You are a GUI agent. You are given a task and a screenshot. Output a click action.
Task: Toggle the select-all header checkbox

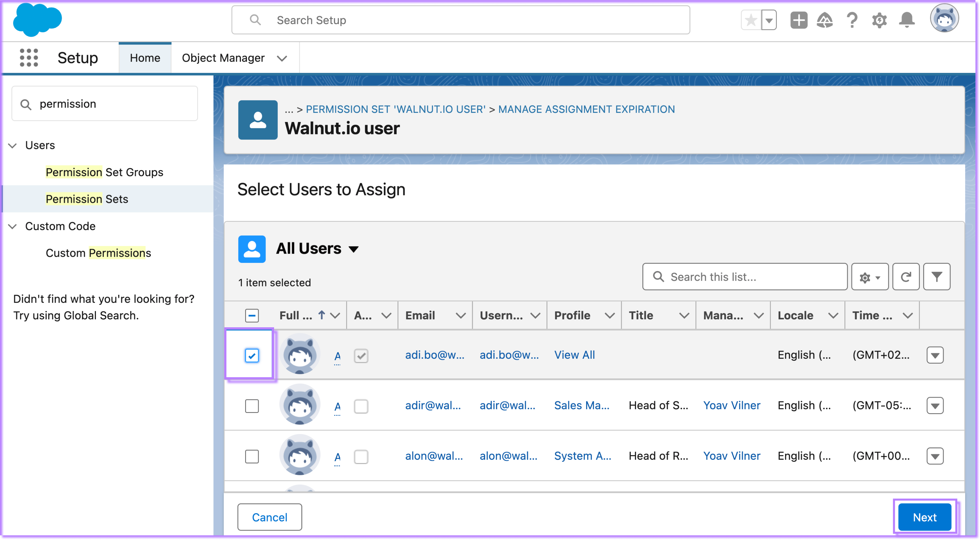[252, 316]
